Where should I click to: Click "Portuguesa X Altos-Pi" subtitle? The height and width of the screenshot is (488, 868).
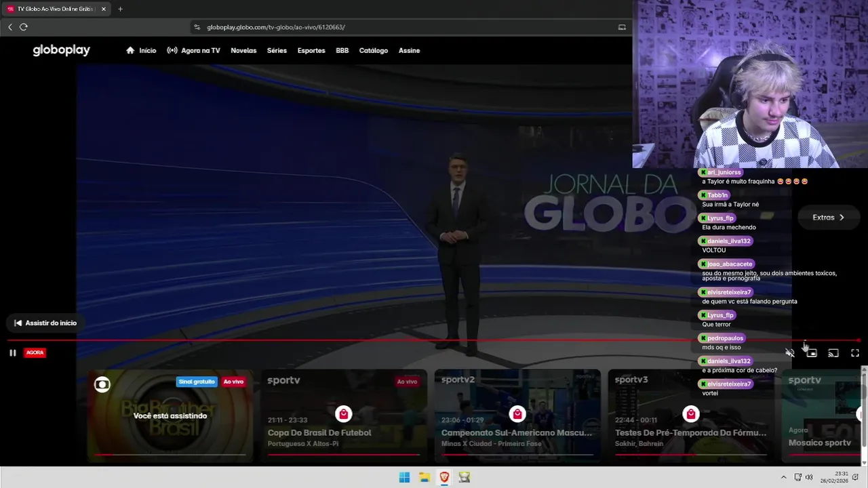pyautogui.click(x=303, y=444)
